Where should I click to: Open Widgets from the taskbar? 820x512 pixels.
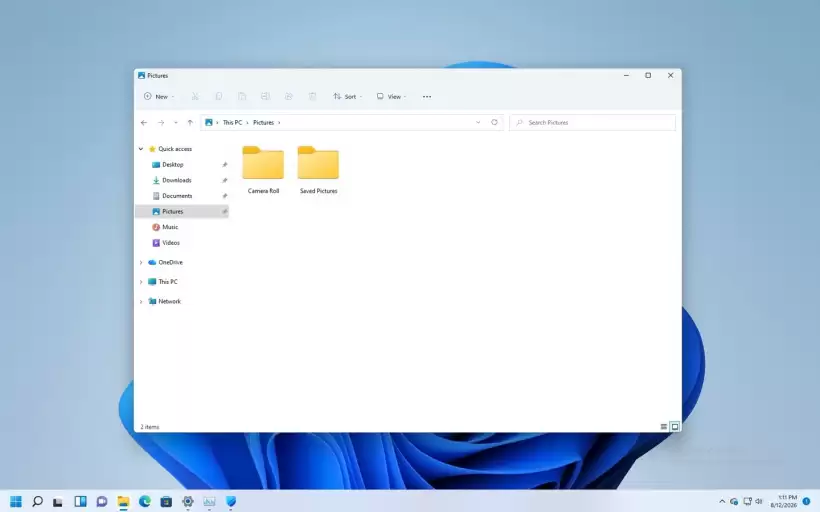click(80, 502)
